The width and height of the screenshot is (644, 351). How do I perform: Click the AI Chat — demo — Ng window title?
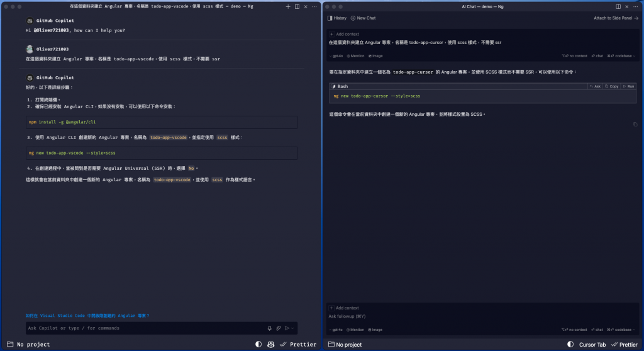(x=482, y=6)
